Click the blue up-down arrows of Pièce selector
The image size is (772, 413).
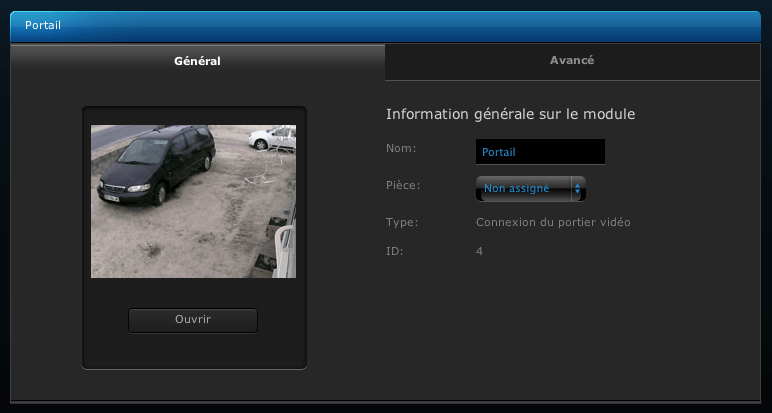coord(578,189)
